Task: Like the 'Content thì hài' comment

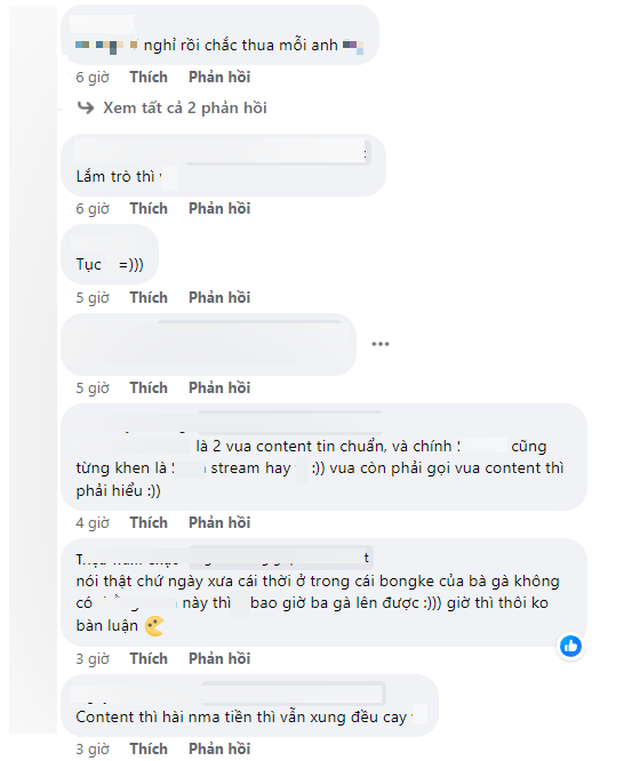Action: tap(148, 748)
